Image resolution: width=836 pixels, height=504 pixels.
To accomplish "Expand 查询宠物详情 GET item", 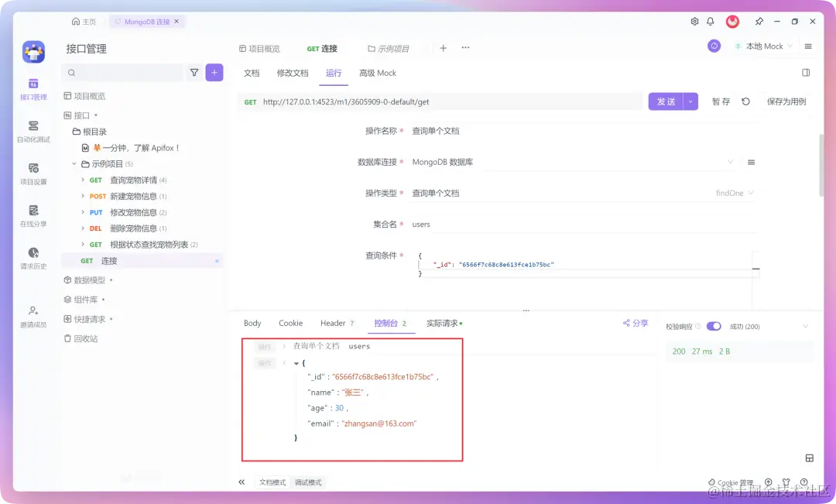I will click(x=83, y=180).
